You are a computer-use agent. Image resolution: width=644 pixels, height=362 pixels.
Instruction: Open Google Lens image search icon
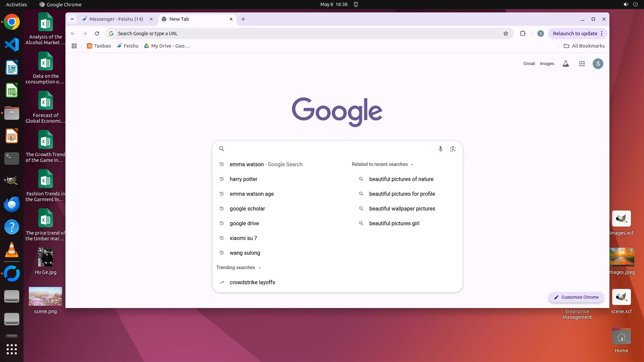point(453,149)
